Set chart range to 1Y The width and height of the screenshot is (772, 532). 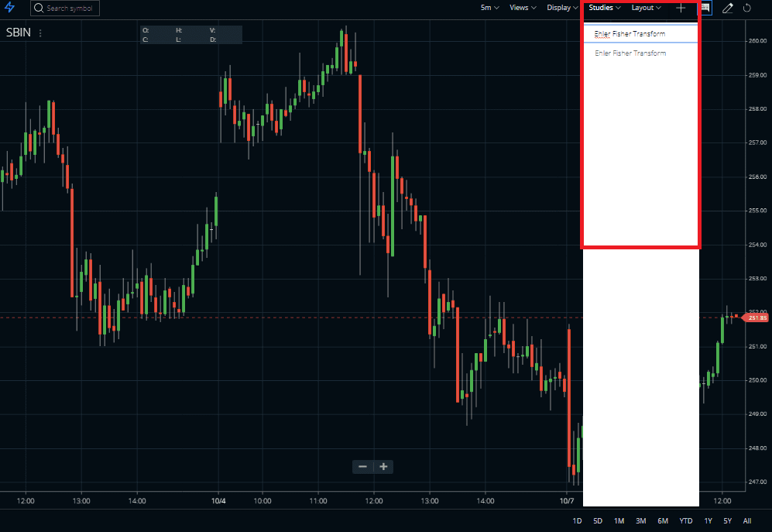click(x=708, y=520)
